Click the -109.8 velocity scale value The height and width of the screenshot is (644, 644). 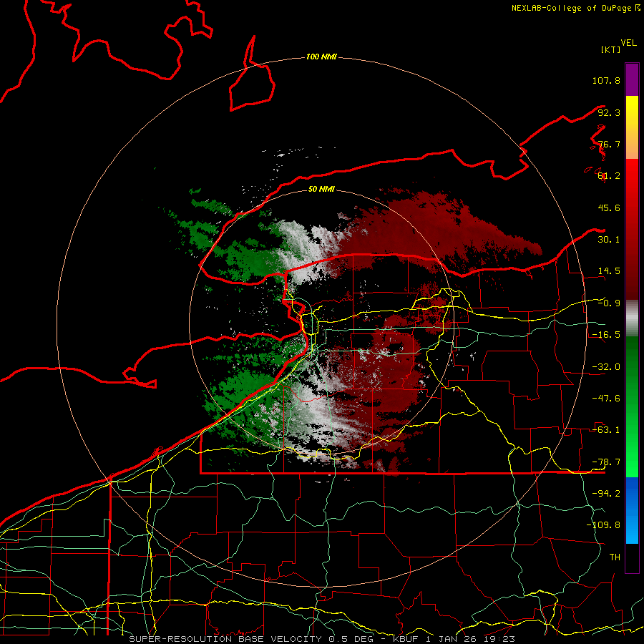(x=603, y=525)
